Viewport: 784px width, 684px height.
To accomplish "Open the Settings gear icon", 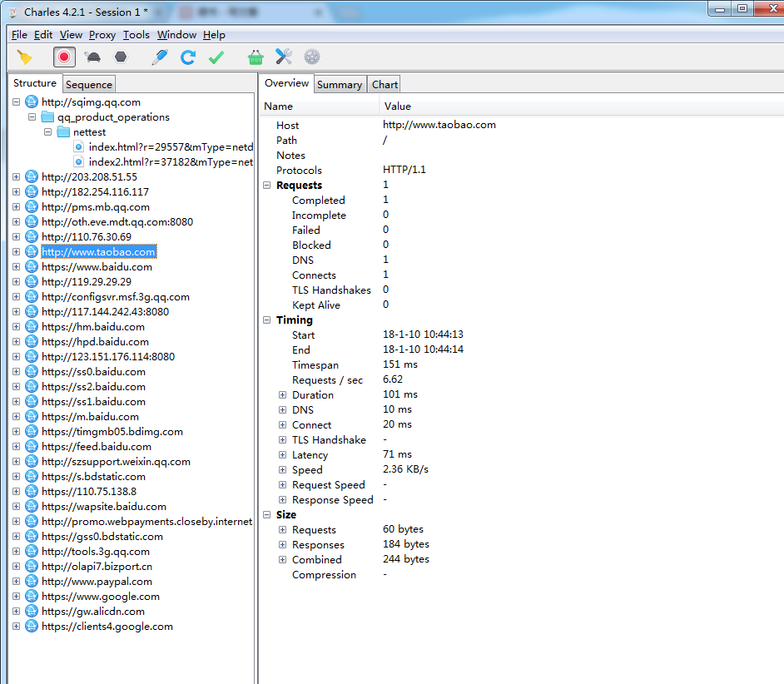I will coord(312,57).
